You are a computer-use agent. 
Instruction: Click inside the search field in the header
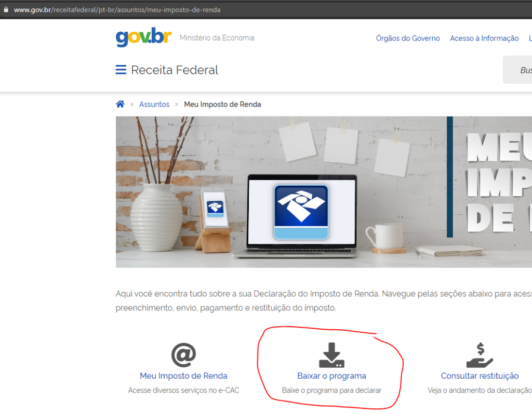[x=520, y=70]
